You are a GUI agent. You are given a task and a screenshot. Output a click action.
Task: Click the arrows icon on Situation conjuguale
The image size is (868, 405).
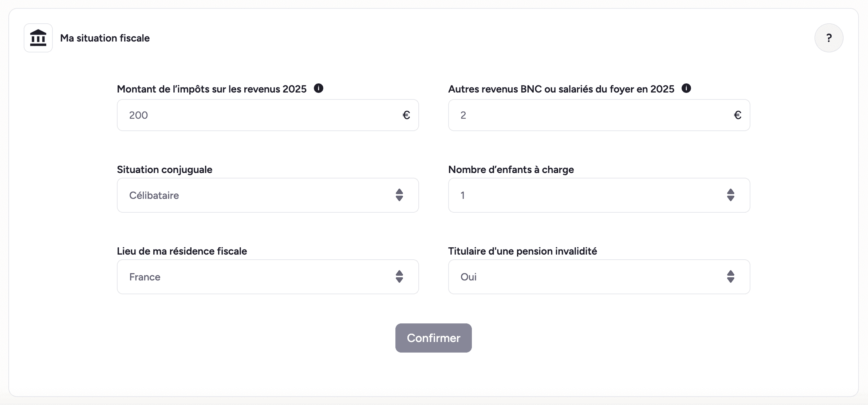[x=399, y=195]
